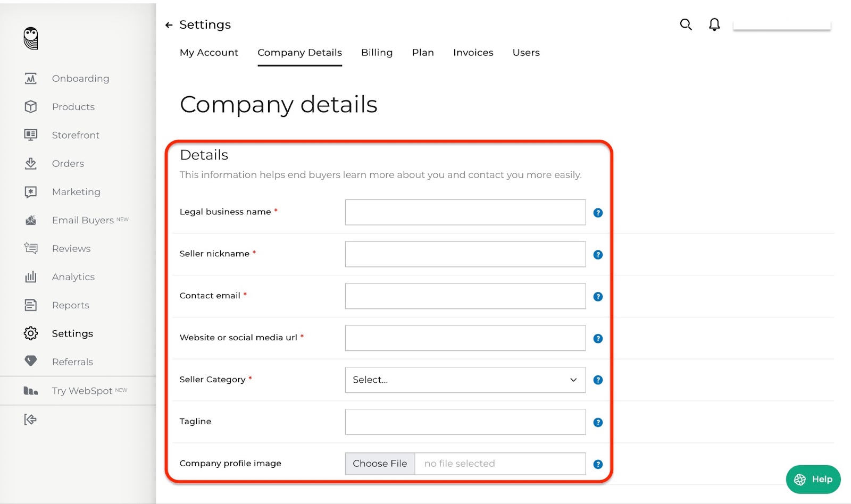Show help for Tagline

pyautogui.click(x=598, y=423)
